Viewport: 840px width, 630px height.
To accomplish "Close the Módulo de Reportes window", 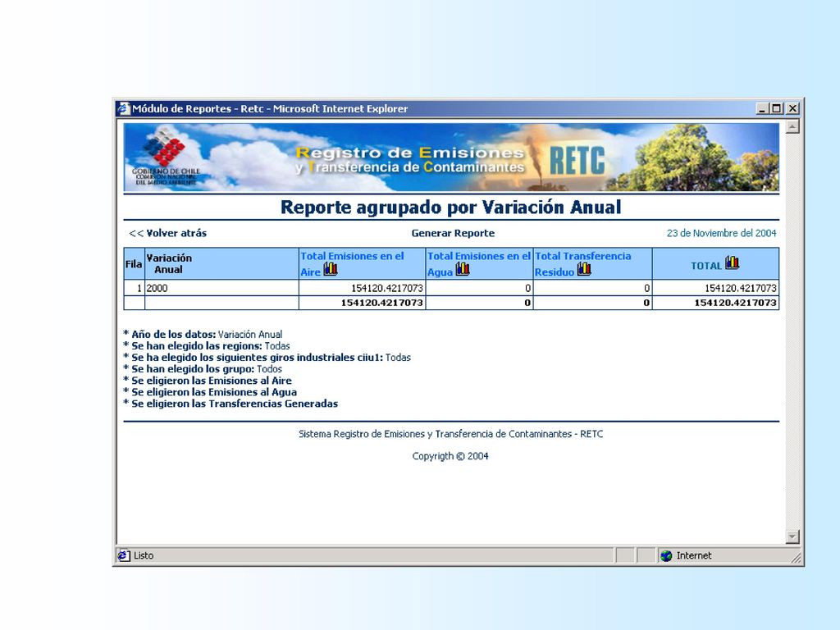I will 793,109.
